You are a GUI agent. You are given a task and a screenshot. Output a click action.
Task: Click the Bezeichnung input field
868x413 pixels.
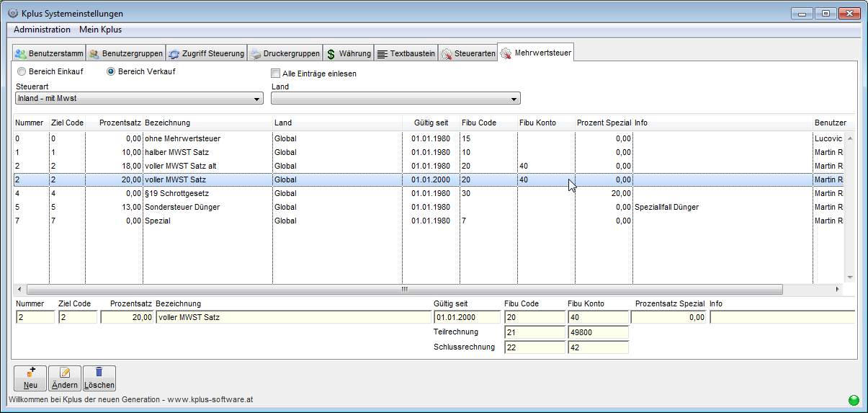pyautogui.click(x=292, y=317)
